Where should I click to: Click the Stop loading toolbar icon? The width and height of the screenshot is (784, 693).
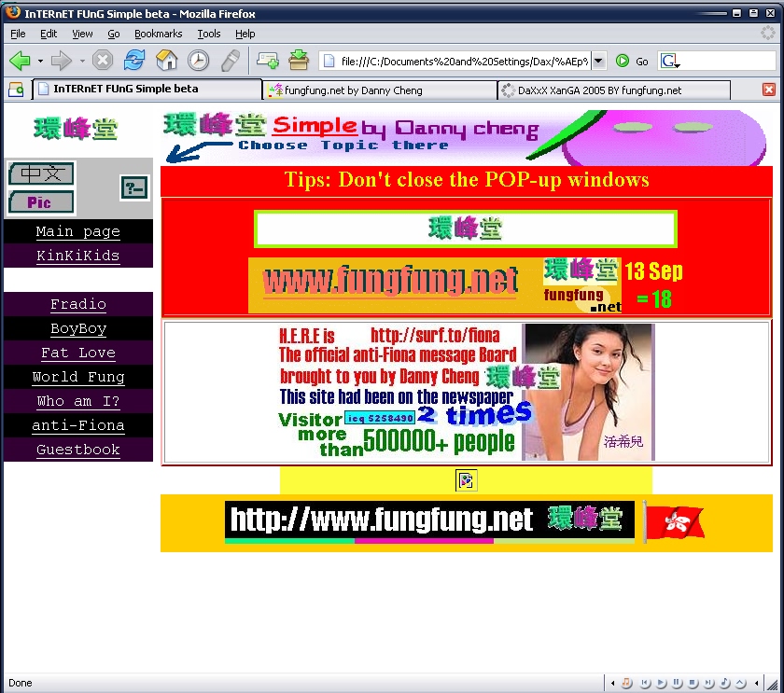[103, 61]
